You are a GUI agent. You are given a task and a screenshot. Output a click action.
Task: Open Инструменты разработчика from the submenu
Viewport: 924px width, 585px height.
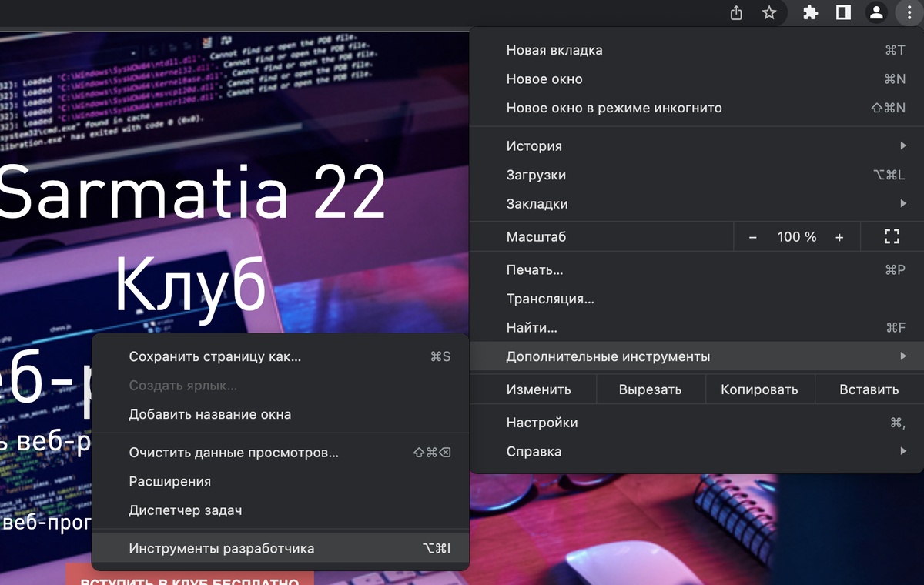(x=280, y=549)
